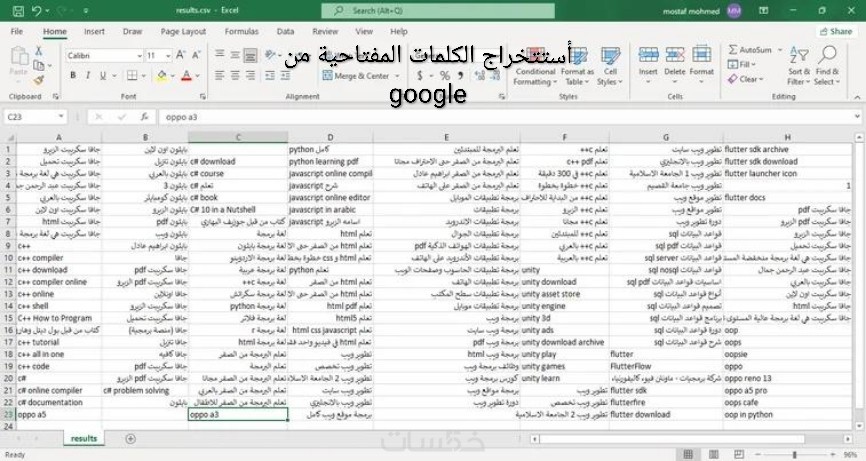This screenshot has height=461, width=866.
Task: Switch to the Page Layout tab
Action: pos(183,31)
